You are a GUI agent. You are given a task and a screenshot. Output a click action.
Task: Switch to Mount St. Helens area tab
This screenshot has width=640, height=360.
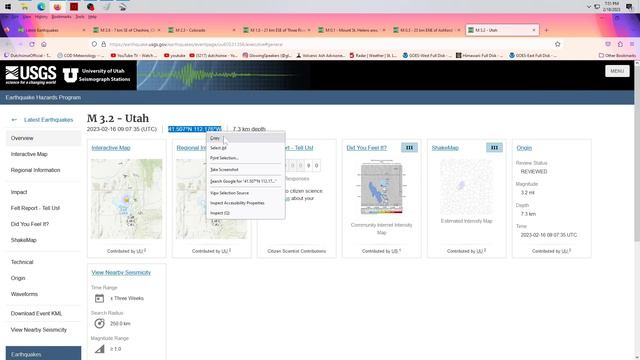tap(351, 30)
